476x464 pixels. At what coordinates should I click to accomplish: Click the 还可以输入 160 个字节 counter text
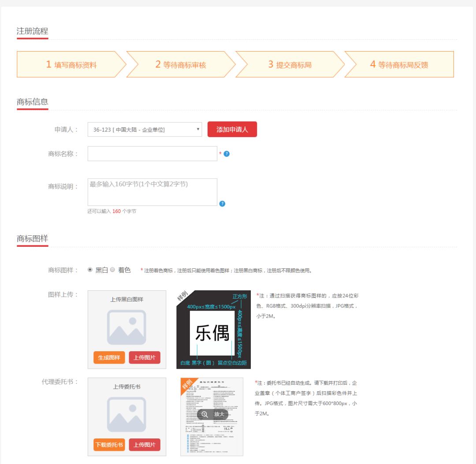tap(112, 211)
